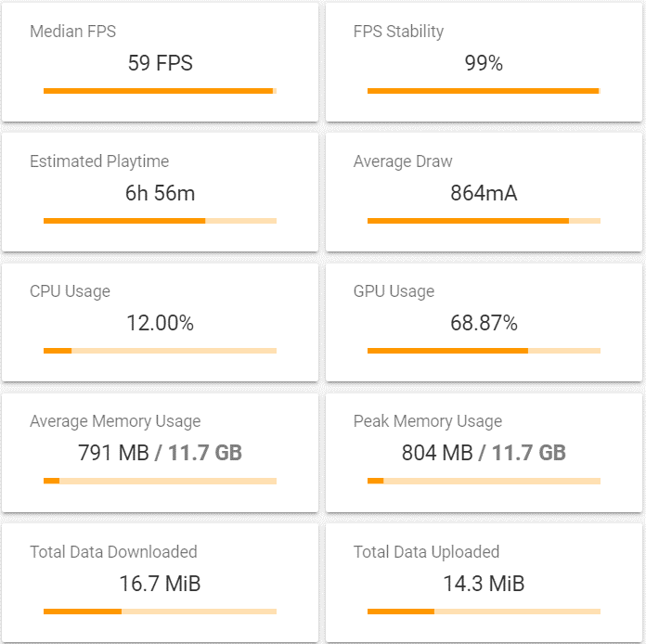Viewport: 646px width, 644px height.
Task: Click the 864mA draw value
Action: click(484, 193)
